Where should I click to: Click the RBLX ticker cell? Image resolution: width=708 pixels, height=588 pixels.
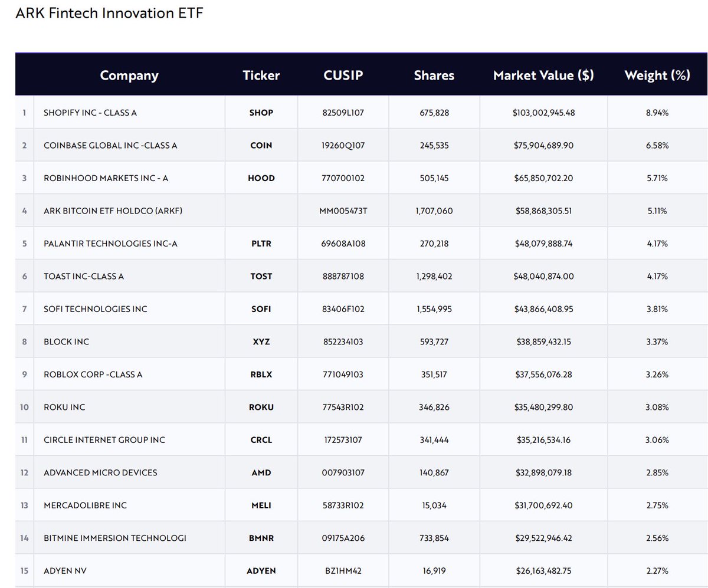[x=261, y=375]
